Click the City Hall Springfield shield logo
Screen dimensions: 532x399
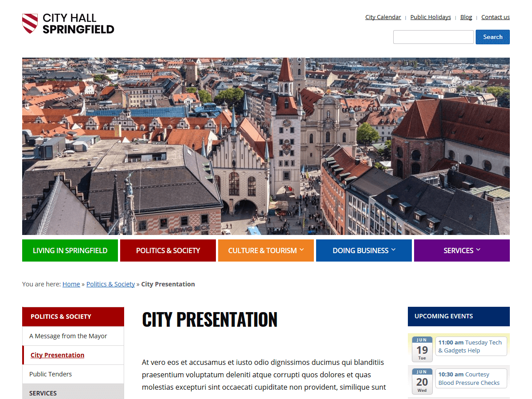pos(30,23)
